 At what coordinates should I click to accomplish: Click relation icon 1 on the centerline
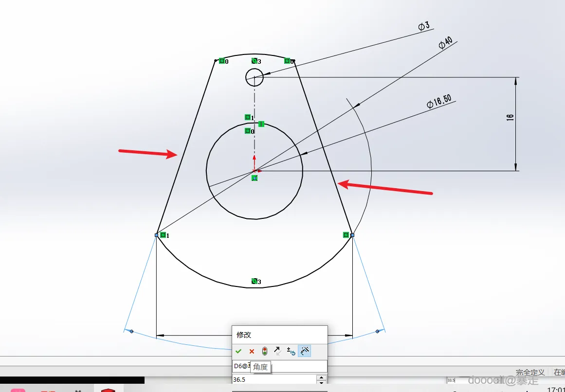click(x=248, y=117)
